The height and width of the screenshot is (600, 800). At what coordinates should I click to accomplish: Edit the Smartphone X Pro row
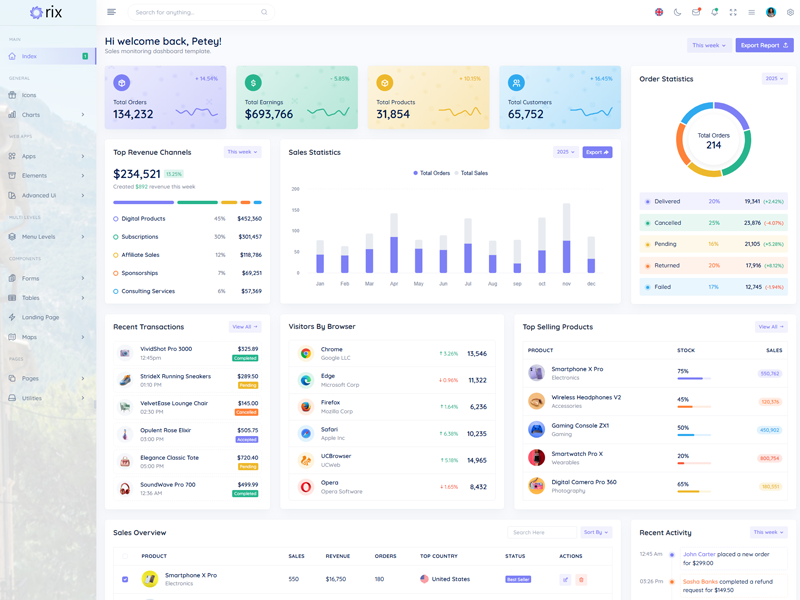coord(565,579)
